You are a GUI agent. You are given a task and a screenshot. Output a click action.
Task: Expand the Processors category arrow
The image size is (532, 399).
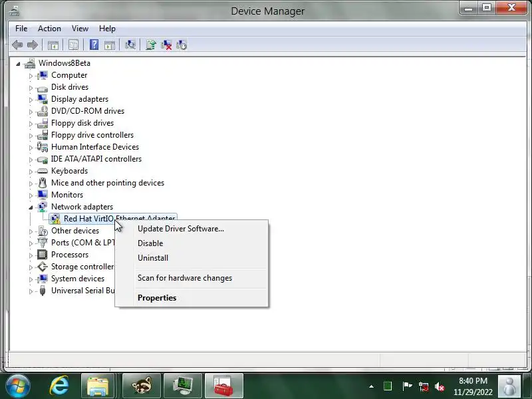tap(31, 255)
